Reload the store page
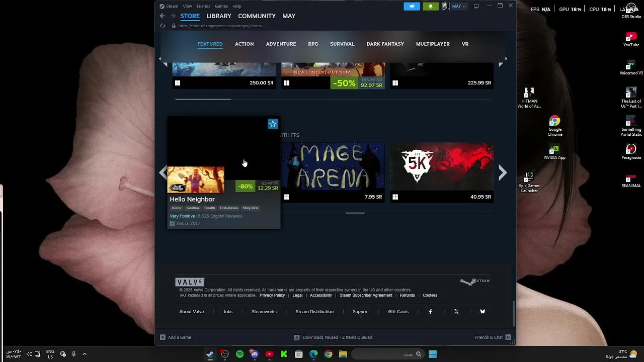This screenshot has height=362, width=644. [163, 26]
